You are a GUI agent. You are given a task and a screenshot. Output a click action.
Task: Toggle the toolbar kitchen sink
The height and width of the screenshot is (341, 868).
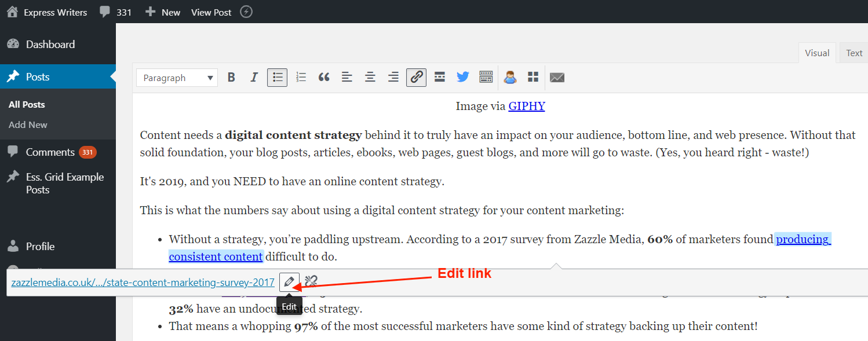point(486,77)
